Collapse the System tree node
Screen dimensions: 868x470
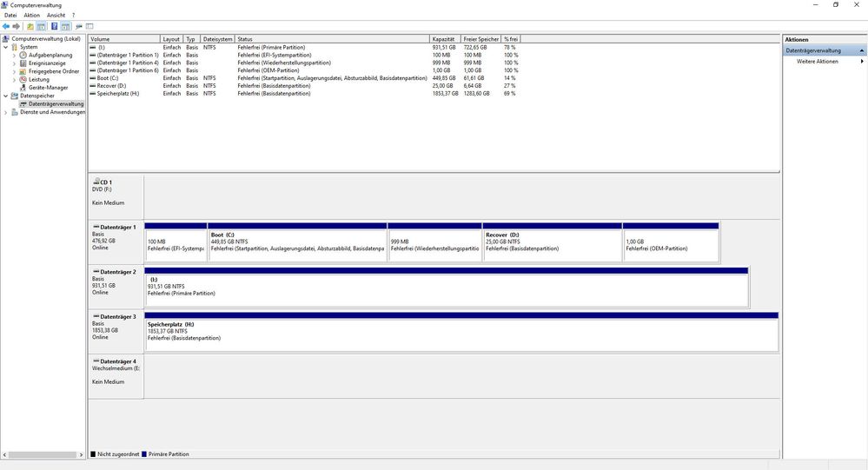pyautogui.click(x=6, y=47)
